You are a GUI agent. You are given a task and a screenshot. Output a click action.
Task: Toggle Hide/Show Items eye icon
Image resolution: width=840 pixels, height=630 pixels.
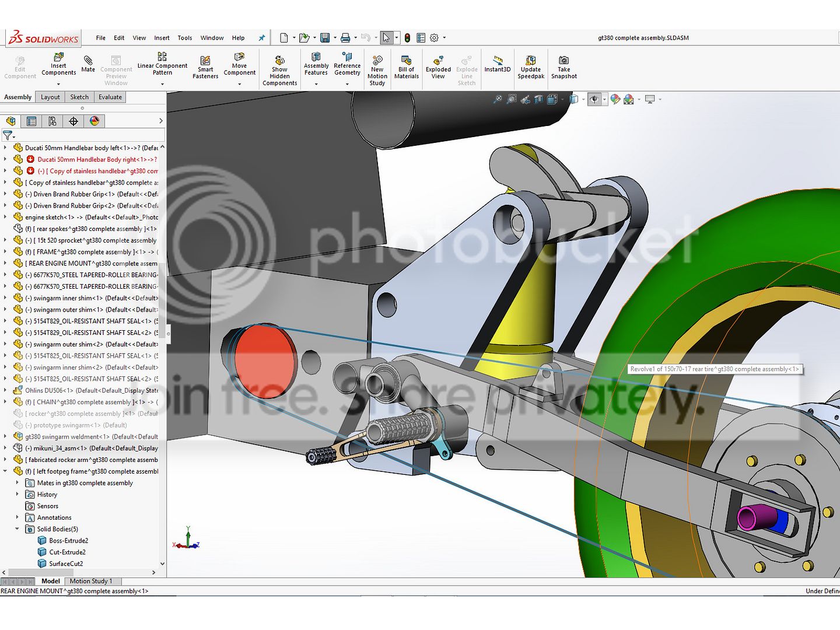point(594,99)
